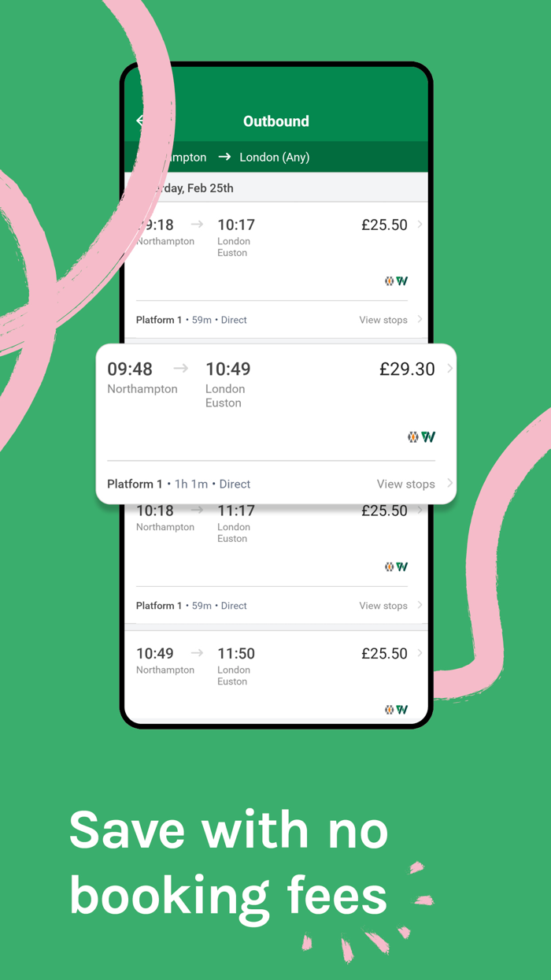Expand the £25.50 fare chevron for 09:18 train
Screen dimensions: 551x980
pos(420,225)
